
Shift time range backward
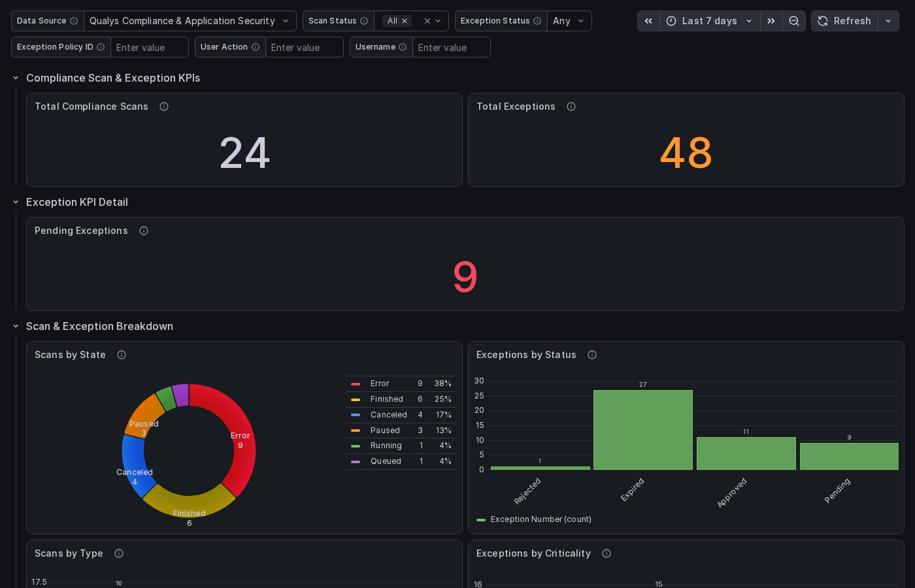pyautogui.click(x=648, y=21)
